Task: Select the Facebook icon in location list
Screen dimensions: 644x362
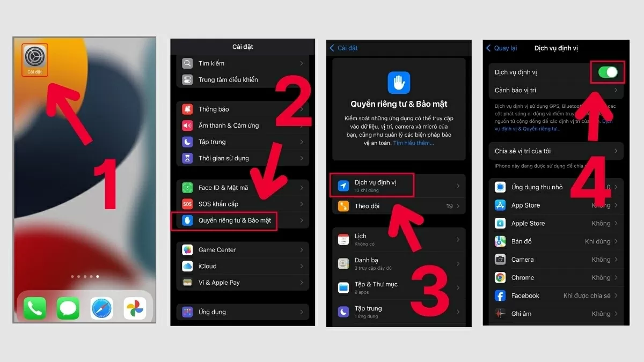Action: tap(500, 295)
